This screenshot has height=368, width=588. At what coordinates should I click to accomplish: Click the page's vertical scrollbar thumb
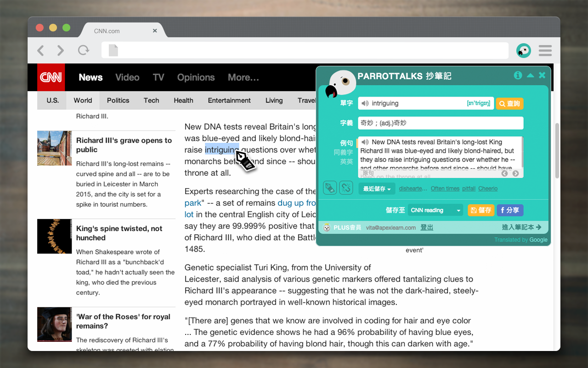pos(557,150)
